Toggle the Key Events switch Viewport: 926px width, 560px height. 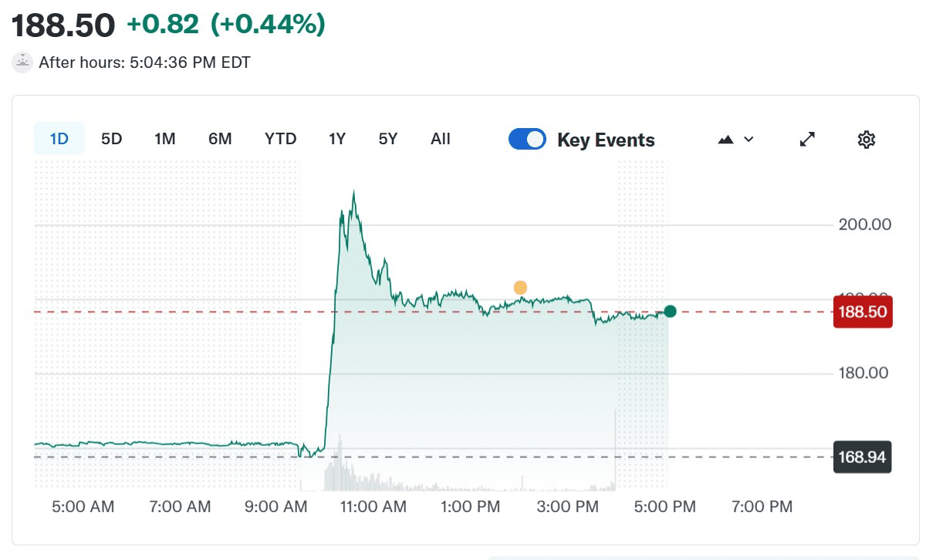[527, 140]
